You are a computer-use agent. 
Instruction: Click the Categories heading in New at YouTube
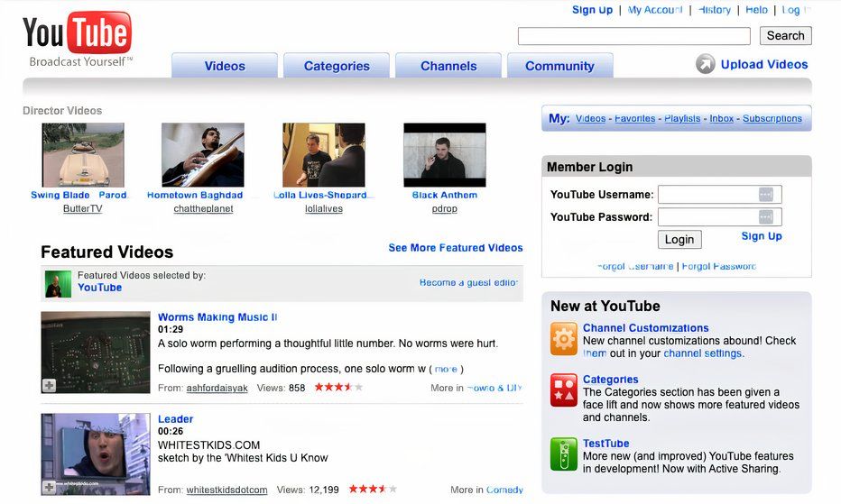click(610, 380)
